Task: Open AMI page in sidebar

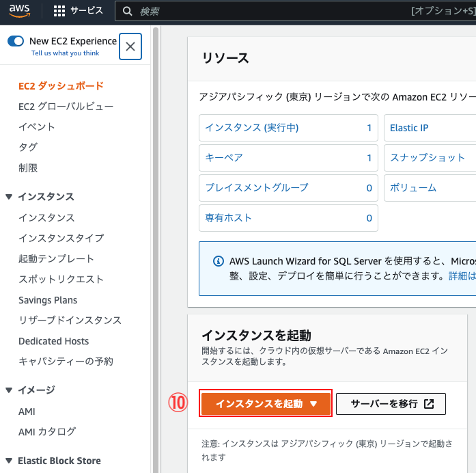Action: (x=27, y=411)
